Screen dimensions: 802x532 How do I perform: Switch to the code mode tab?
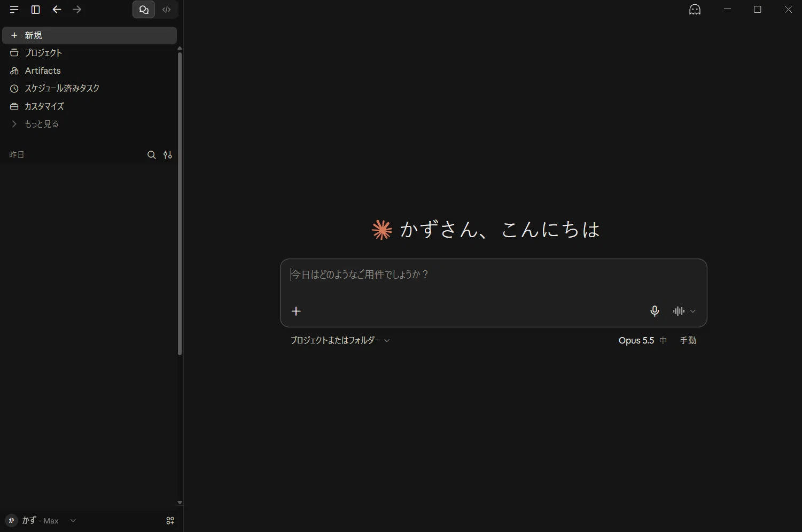click(x=167, y=10)
